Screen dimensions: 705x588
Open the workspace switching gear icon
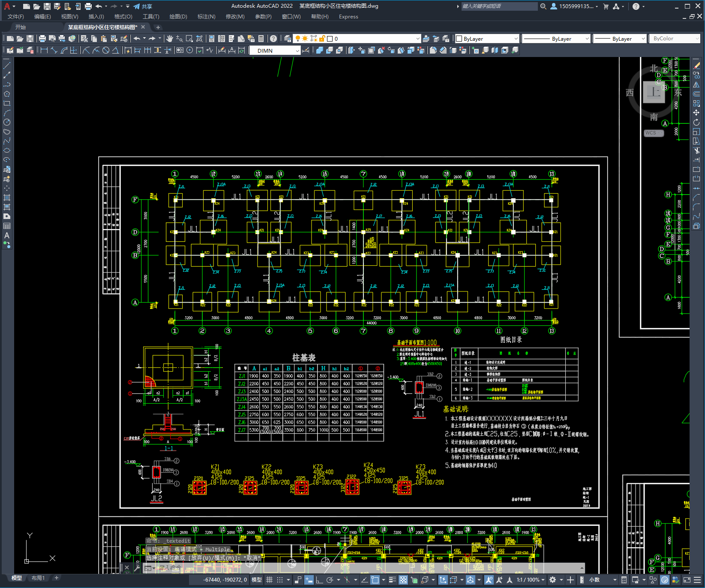[553, 580]
